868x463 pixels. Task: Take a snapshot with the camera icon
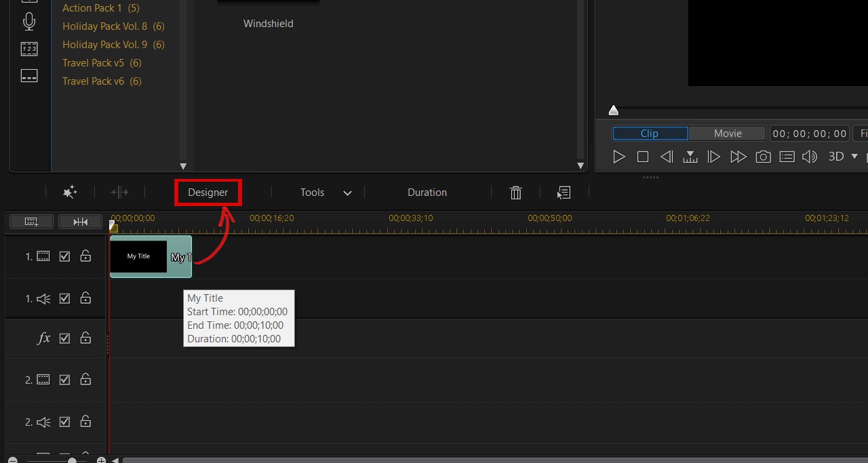click(763, 157)
